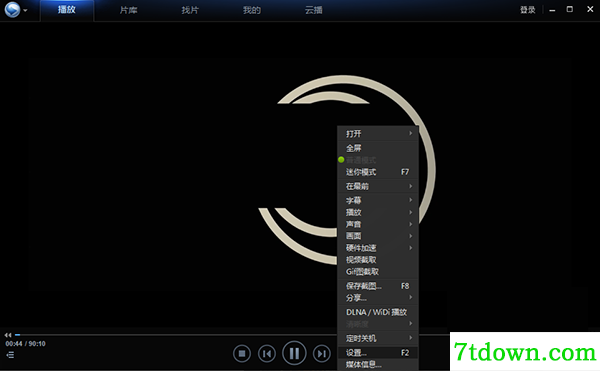Expand the 字幕 submenu
Screen dimensions: 600x371
[x=378, y=200]
